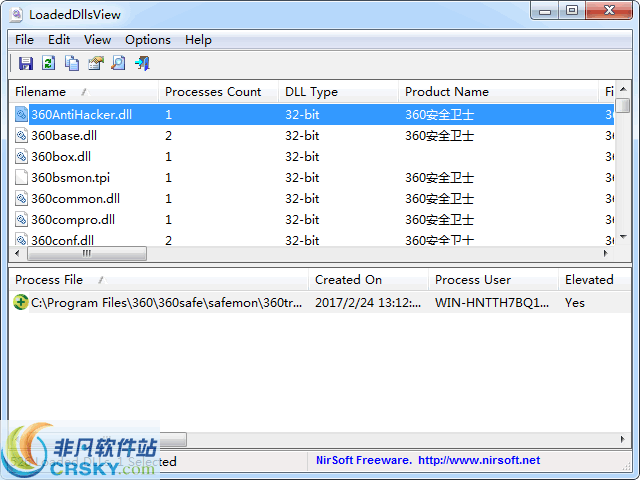Image resolution: width=640 pixels, height=480 pixels.
Task: Close the LoadedDllsView window
Action: point(609,11)
